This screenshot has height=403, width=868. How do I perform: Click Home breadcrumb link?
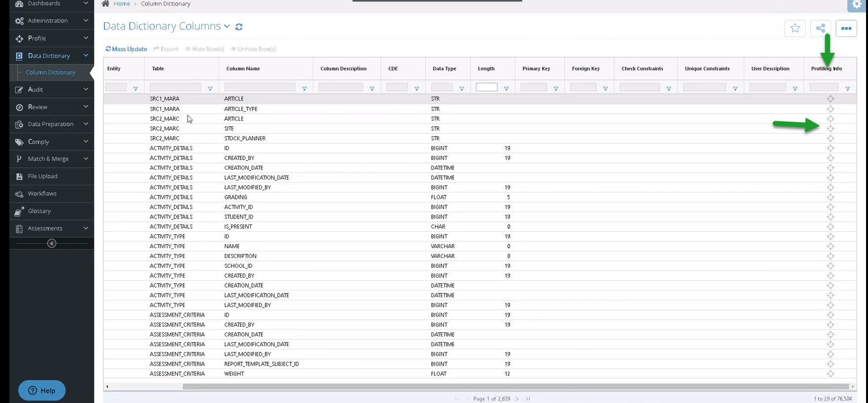pos(122,3)
